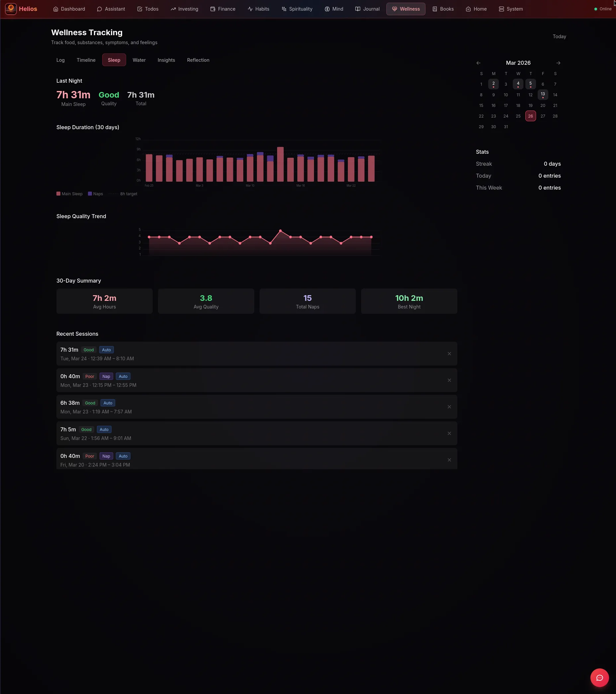
Task: Click the Poor tag on Fri Mar 20 session
Action: (x=90, y=456)
